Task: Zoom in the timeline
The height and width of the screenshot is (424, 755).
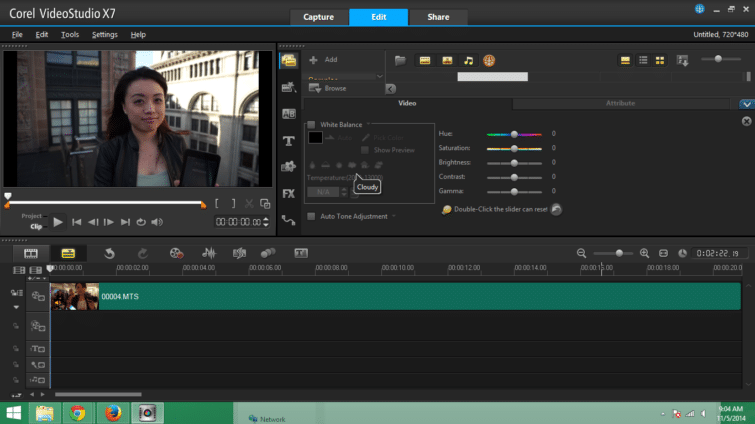Action: (644, 253)
